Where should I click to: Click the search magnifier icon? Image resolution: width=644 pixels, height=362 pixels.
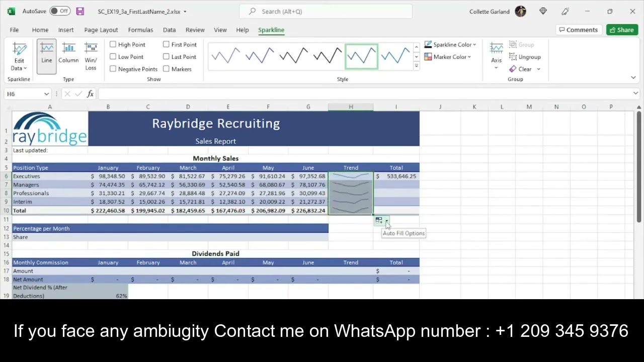tap(252, 11)
